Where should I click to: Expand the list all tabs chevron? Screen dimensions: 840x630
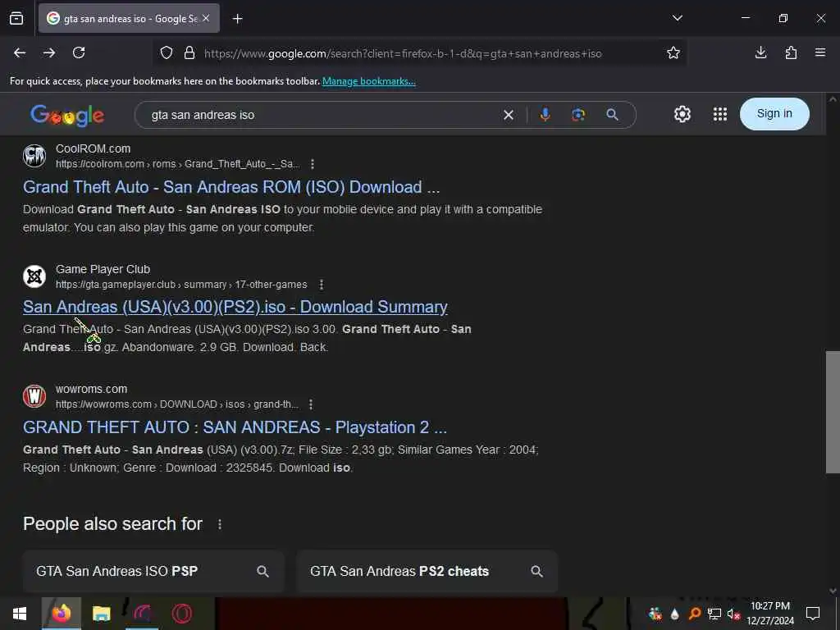point(677,18)
